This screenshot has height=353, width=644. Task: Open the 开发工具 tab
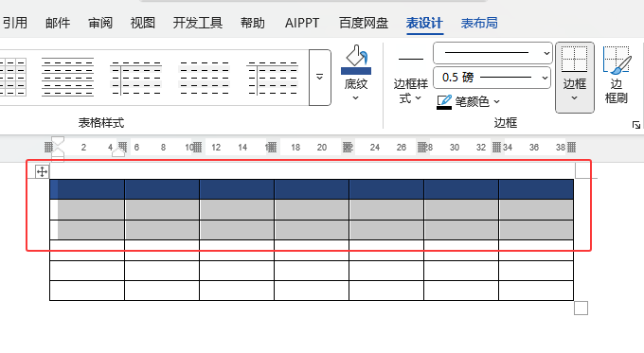[x=198, y=23]
